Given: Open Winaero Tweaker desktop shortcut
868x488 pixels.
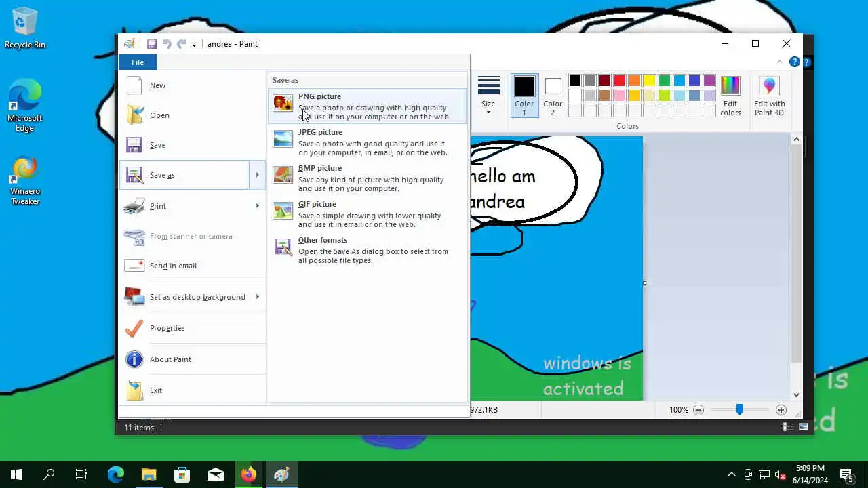Looking at the screenshot, I should 25,181.
